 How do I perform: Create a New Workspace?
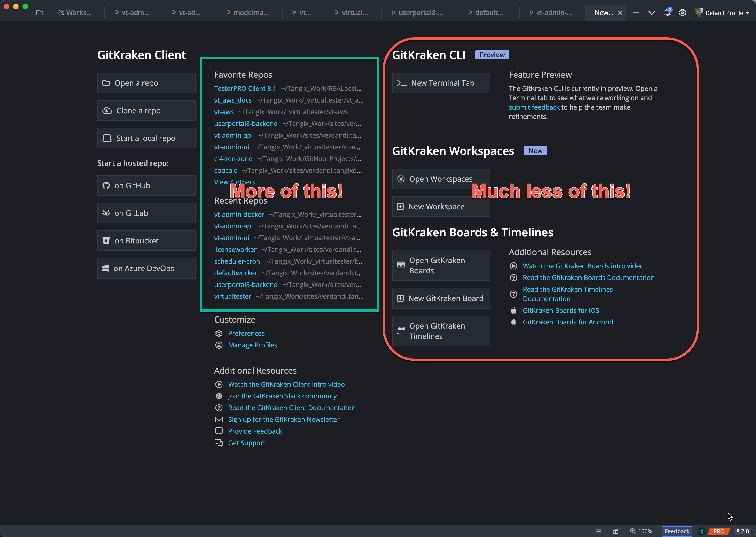pos(441,207)
